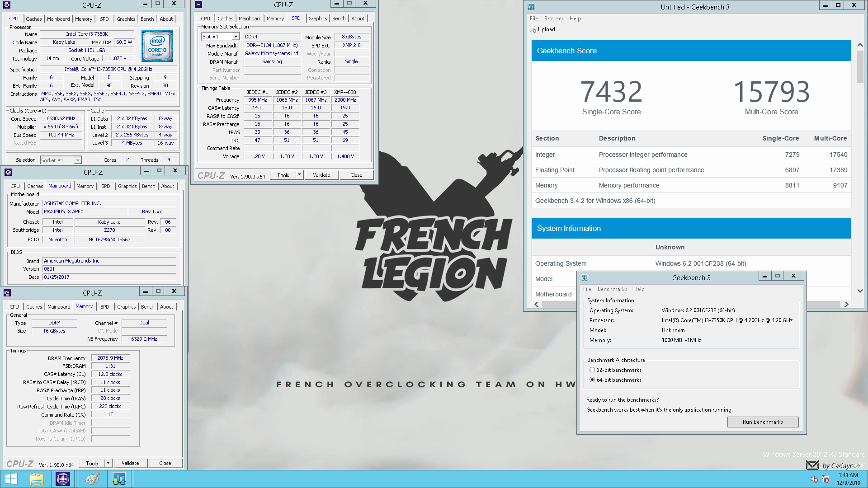
Task: Open the Socket #1 selection dropdown
Action: [78, 160]
